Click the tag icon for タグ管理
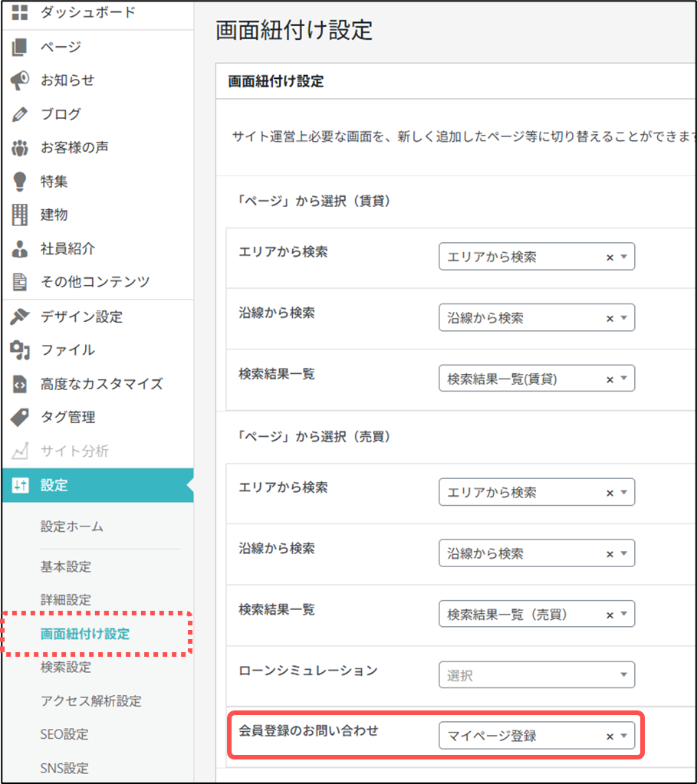Viewport: 697px width, 784px height. click(x=20, y=418)
